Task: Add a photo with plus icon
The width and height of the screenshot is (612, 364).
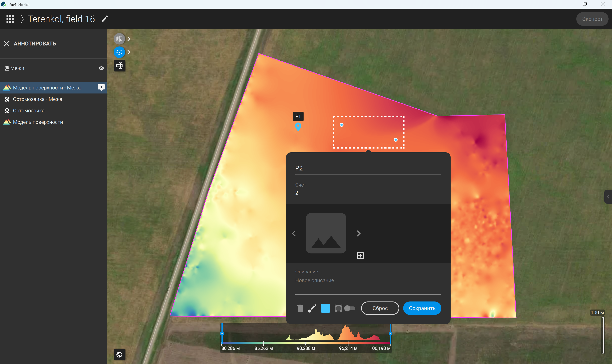Action: coord(360,256)
